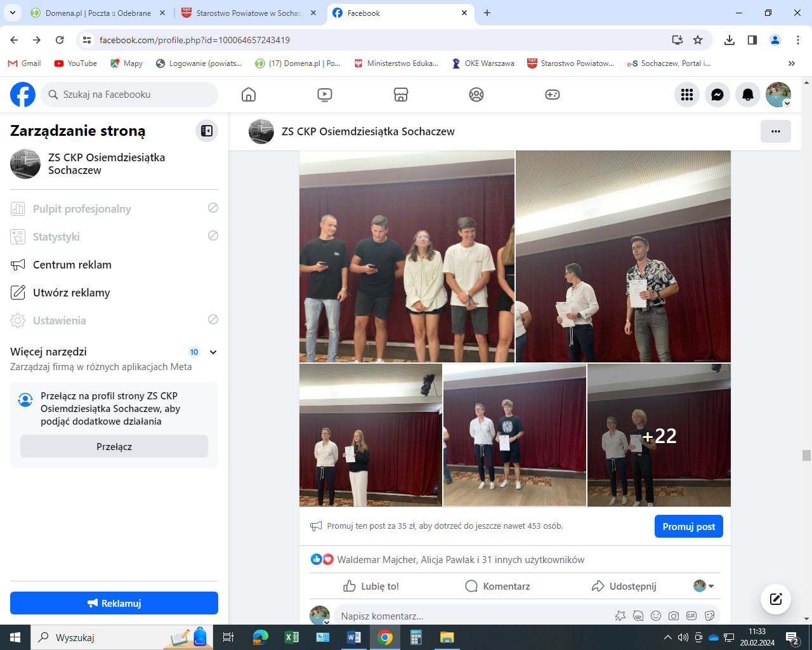This screenshot has width=812, height=650.
Task: Click Lubię to! on the post
Action: click(371, 586)
